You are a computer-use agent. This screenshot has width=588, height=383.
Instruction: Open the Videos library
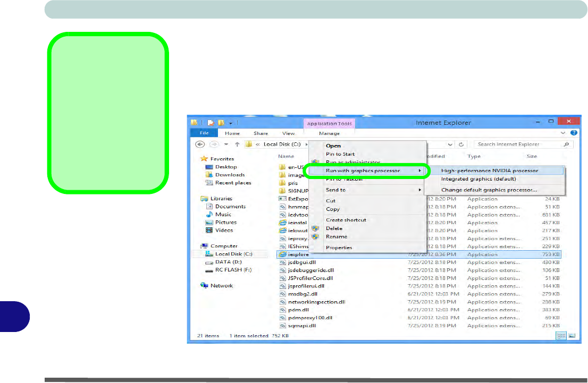pyautogui.click(x=224, y=230)
